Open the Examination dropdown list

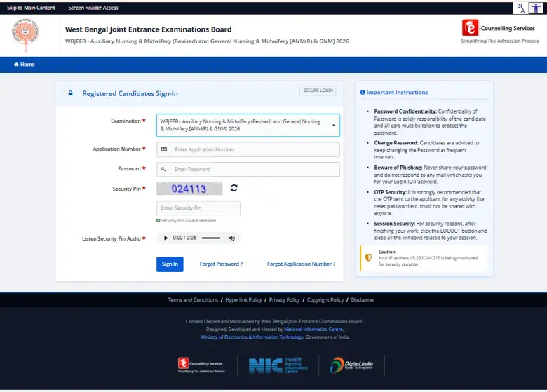point(248,126)
